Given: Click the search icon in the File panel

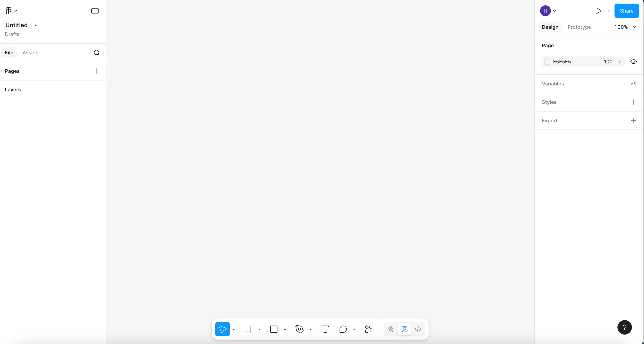Looking at the screenshot, I should coord(97,53).
